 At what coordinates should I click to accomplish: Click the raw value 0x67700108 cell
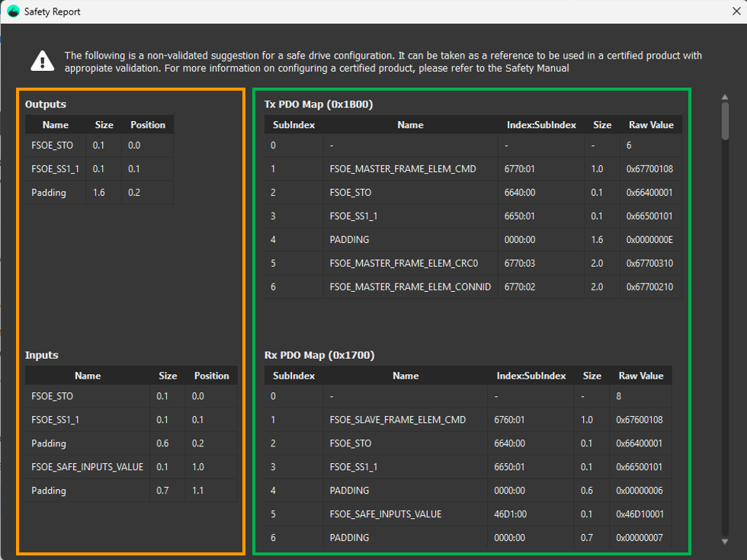click(650, 169)
